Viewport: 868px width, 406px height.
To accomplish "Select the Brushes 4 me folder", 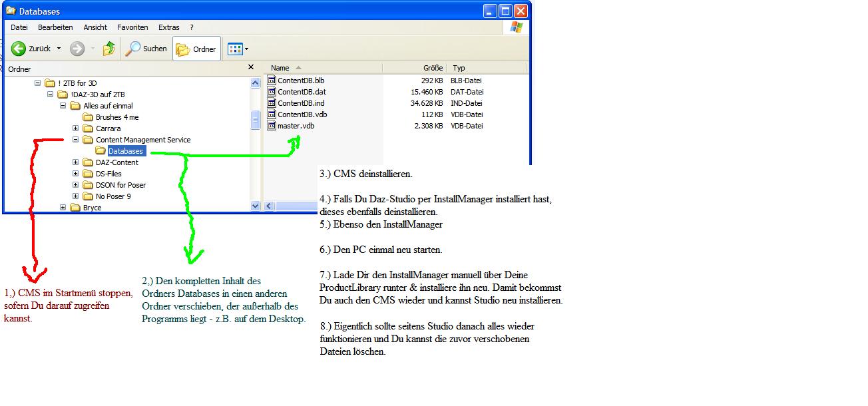I will (x=110, y=117).
